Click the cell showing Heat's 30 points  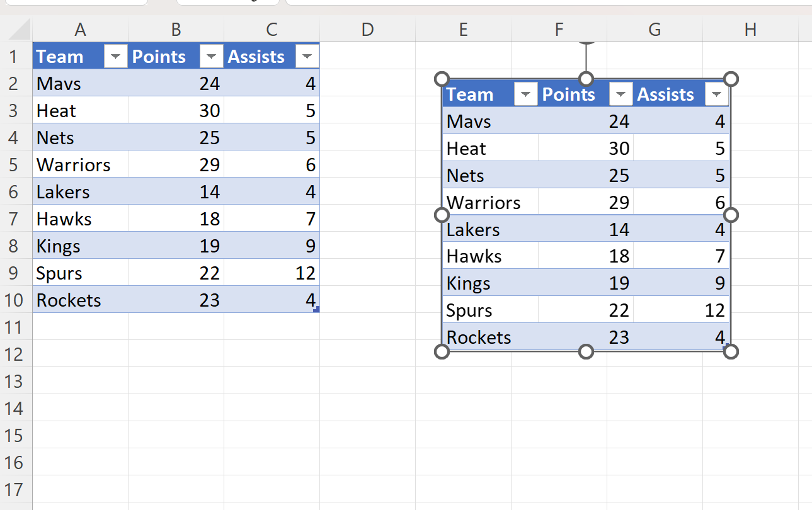pyautogui.click(x=176, y=110)
